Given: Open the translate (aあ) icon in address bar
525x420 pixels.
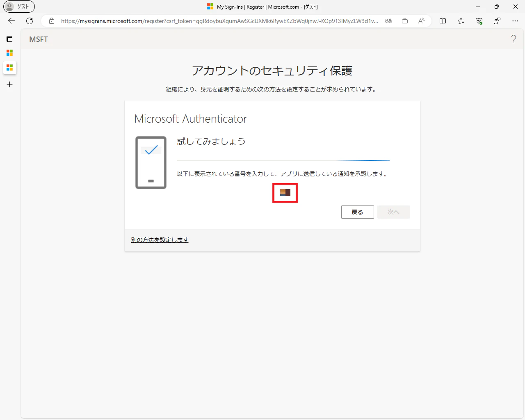Looking at the screenshot, I should click(388, 21).
